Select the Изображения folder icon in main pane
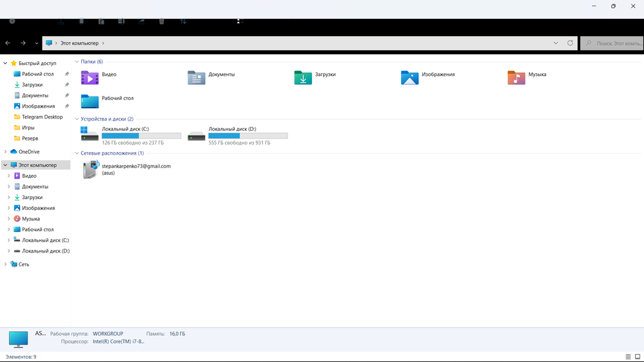Image resolution: width=644 pixels, height=362 pixels. click(x=409, y=77)
